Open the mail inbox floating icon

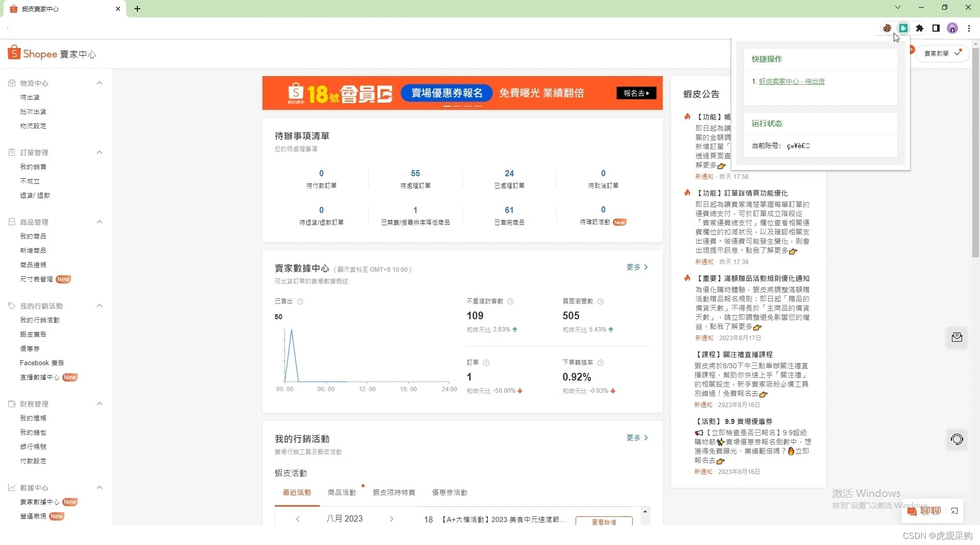tap(957, 337)
